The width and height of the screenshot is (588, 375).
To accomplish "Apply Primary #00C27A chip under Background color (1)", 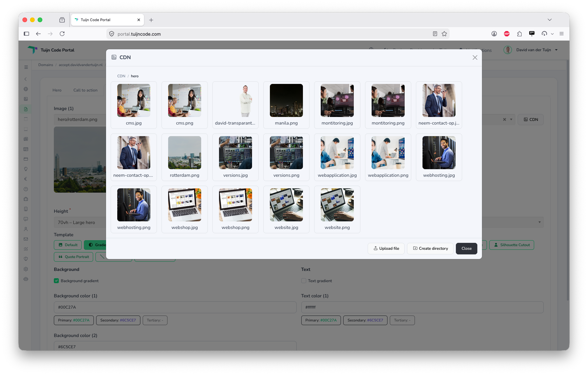I will click(x=74, y=320).
